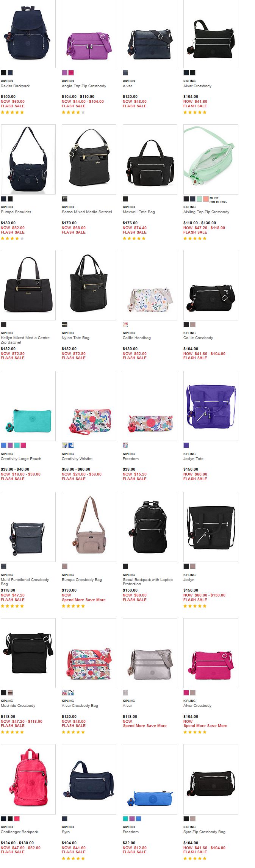The width and height of the screenshot is (255, 868).
Task: Open Sansa Mixed Media Satchel link
Action: point(87,212)
